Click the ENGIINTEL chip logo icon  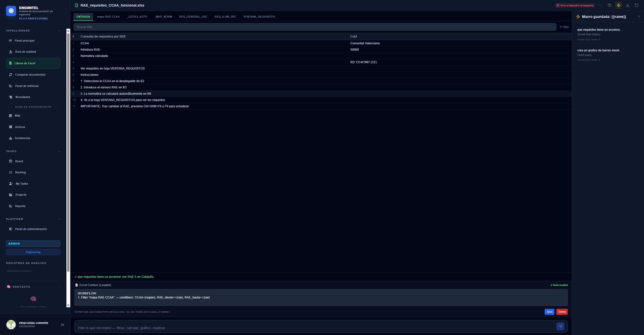coord(11,11)
